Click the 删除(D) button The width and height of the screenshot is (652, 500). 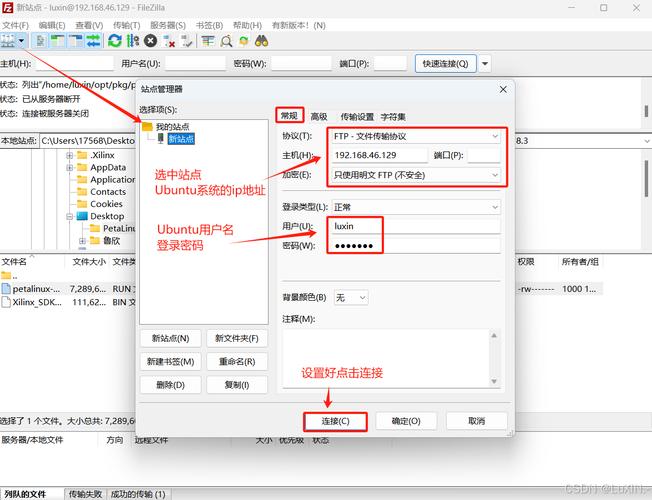(x=170, y=385)
